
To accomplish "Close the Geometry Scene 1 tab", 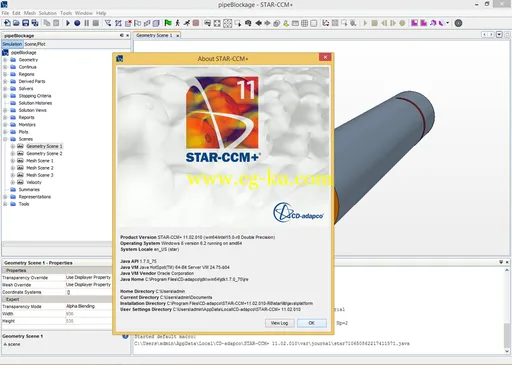I will (x=178, y=35).
